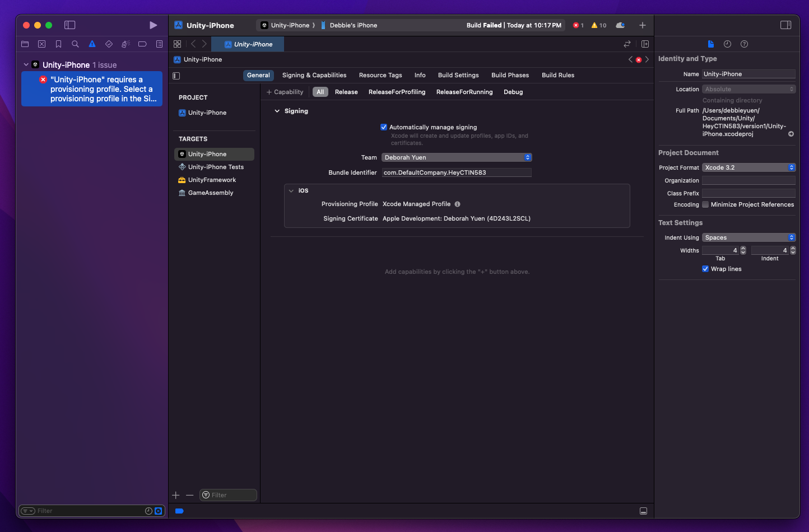Viewport: 809px width, 532px height.
Task: Add a new target with plus button
Action: [176, 495]
